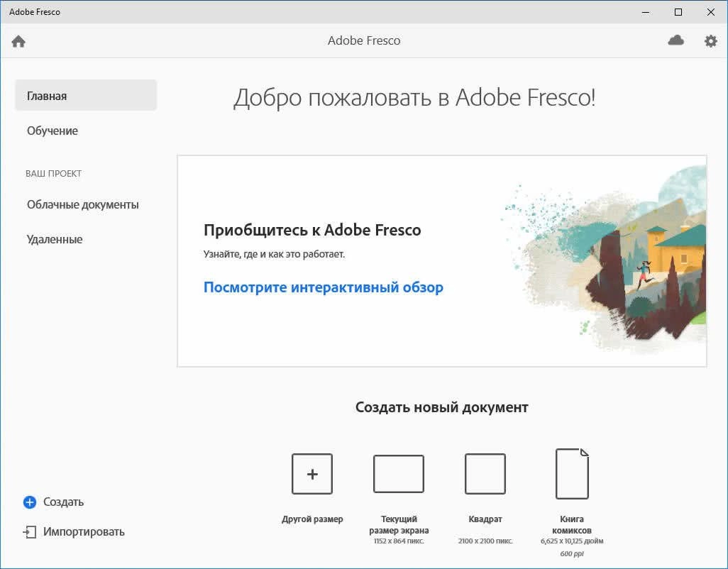Click the 1152 x 864 пикс. text

pos(399,541)
